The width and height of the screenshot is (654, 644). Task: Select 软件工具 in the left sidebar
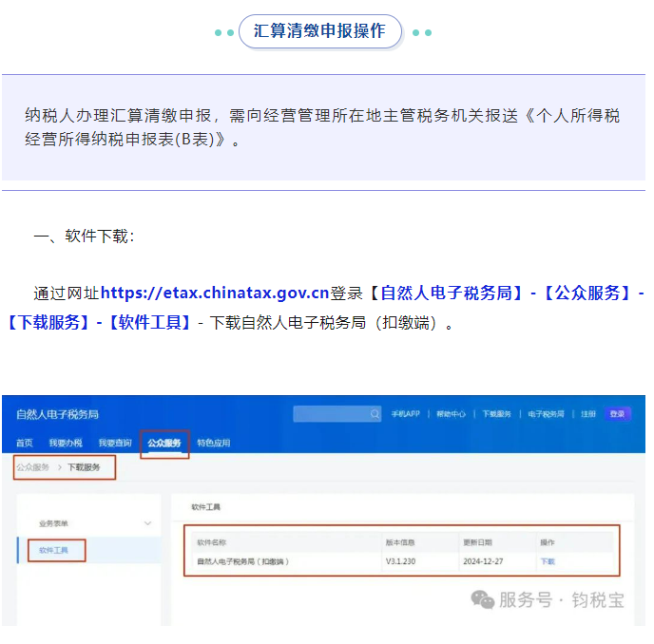point(54,550)
